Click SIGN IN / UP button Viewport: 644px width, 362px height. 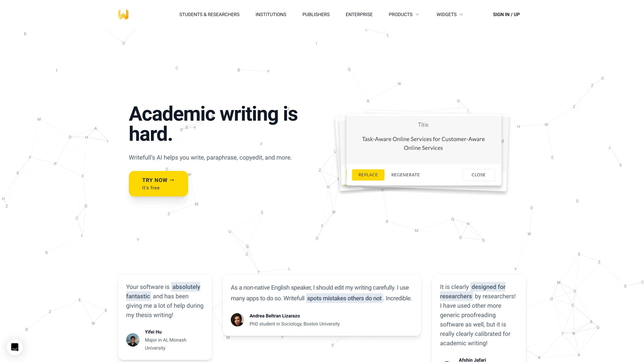coord(506,15)
